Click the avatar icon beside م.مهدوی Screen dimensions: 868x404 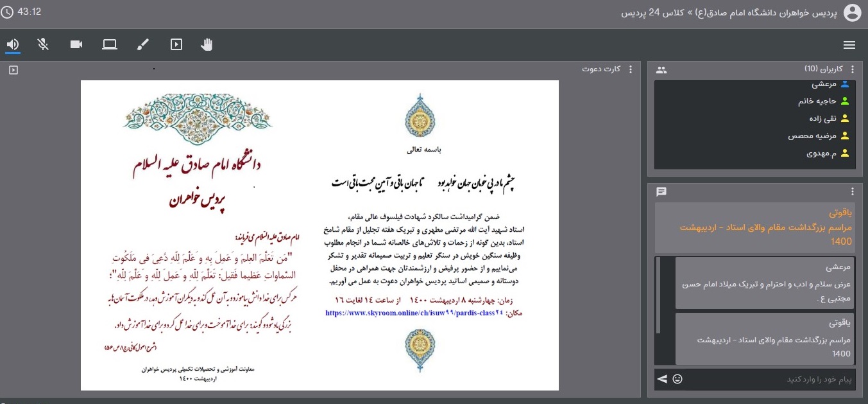[845, 153]
